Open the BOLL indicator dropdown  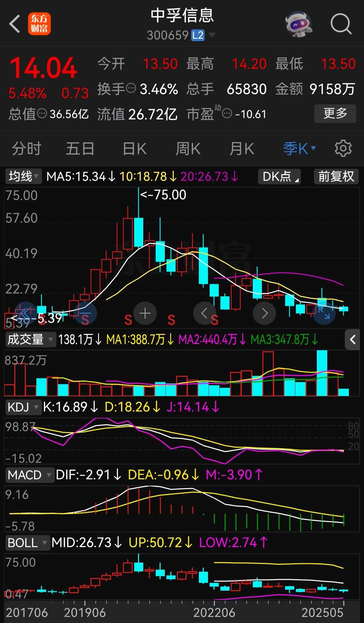28,543
